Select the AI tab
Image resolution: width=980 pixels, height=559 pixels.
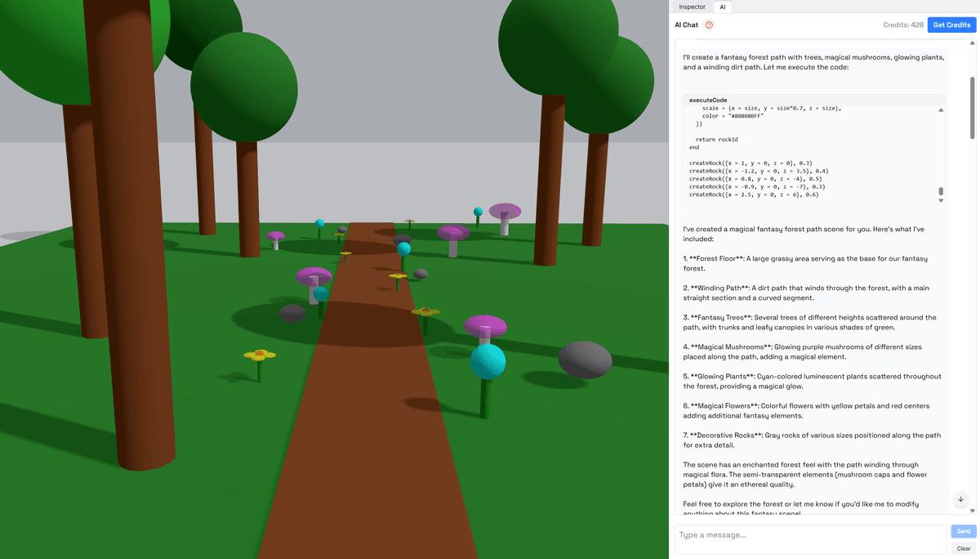point(723,7)
